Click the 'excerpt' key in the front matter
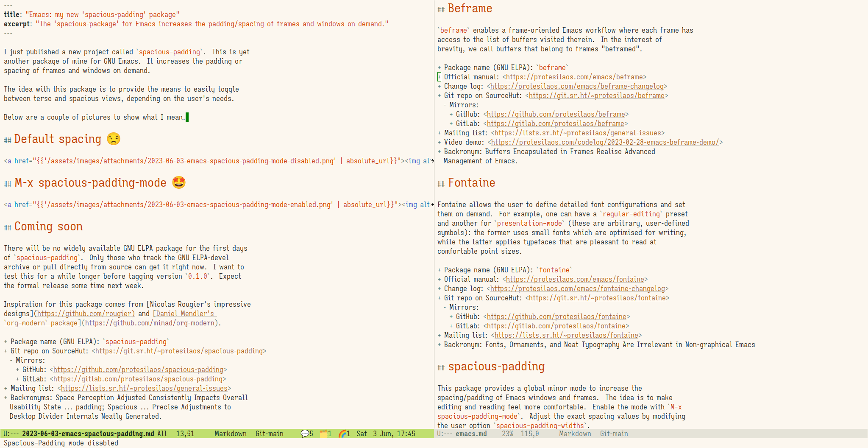The image size is (868, 448). [17, 24]
